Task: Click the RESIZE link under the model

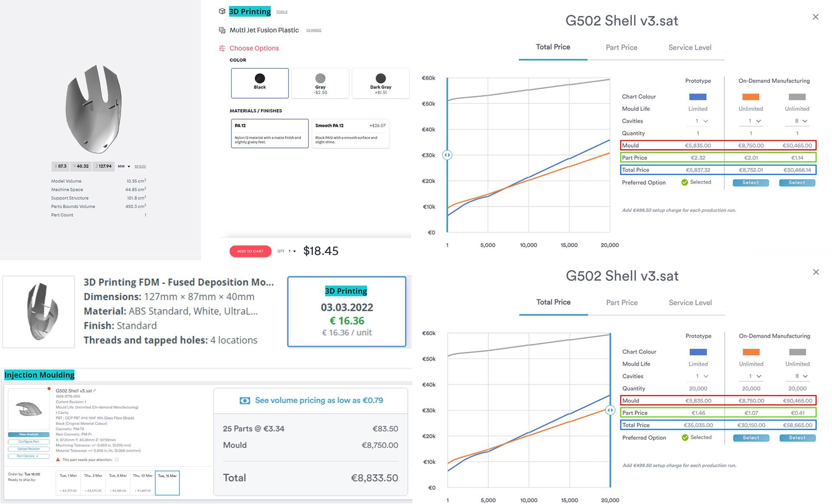Action: coord(140,166)
